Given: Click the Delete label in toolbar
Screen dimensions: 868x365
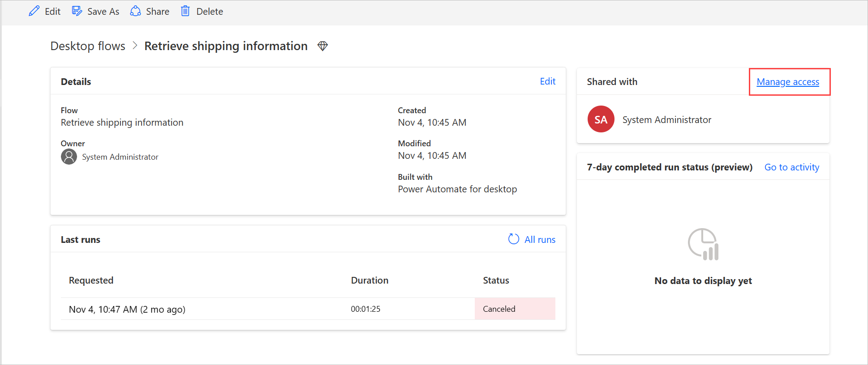Looking at the screenshot, I should (210, 12).
